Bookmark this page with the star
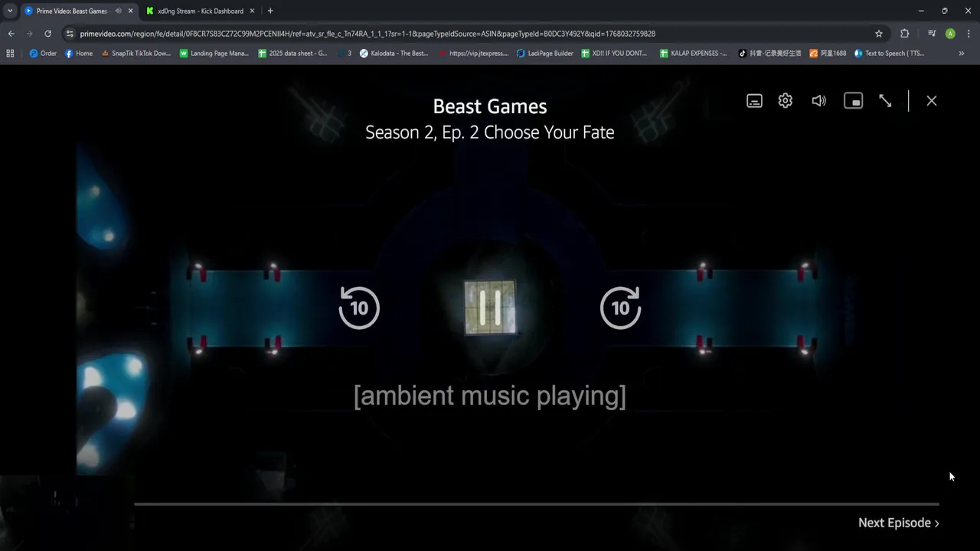The image size is (980, 551). 879,34
